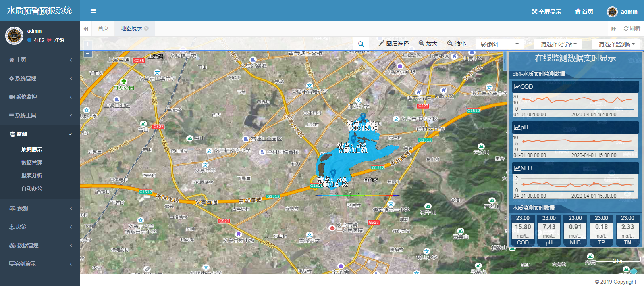Image resolution: width=644 pixels, height=286 pixels.
Task: Expand the 系统管理 sidebar menu
Action: pyautogui.click(x=40, y=78)
